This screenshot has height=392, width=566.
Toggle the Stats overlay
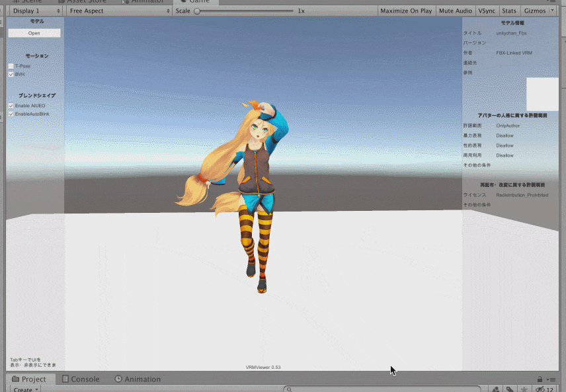pos(509,11)
